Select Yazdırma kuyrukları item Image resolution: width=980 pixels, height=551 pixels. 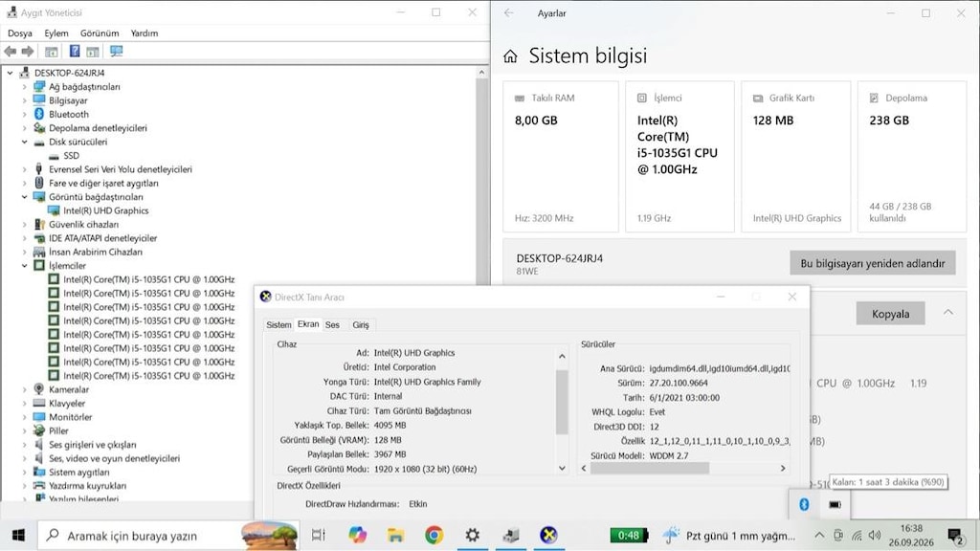(x=87, y=485)
